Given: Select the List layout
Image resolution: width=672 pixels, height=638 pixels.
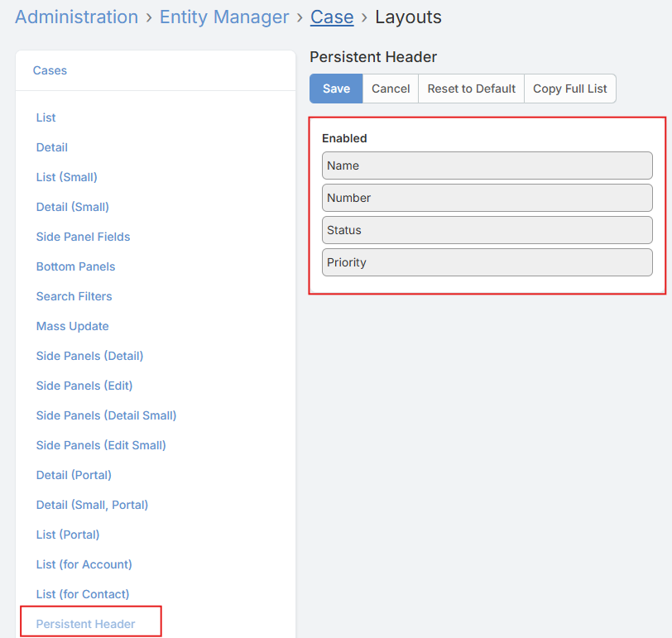Looking at the screenshot, I should 46,118.
